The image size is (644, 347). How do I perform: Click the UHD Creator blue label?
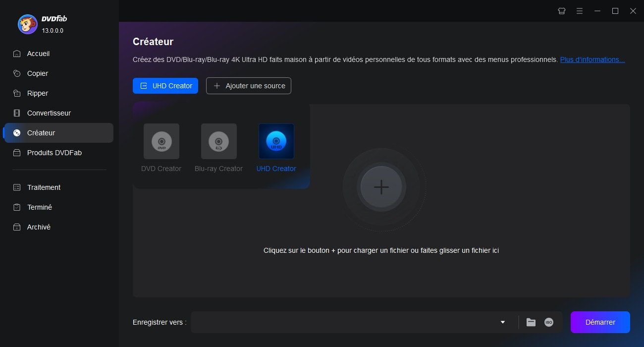pos(276,169)
